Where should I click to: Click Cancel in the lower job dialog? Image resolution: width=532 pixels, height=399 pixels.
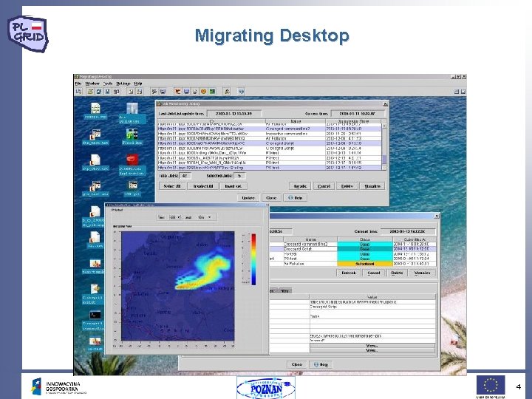374,273
